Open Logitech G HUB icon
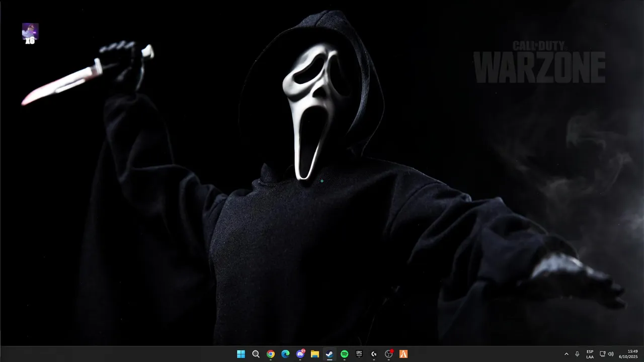 (x=374, y=354)
